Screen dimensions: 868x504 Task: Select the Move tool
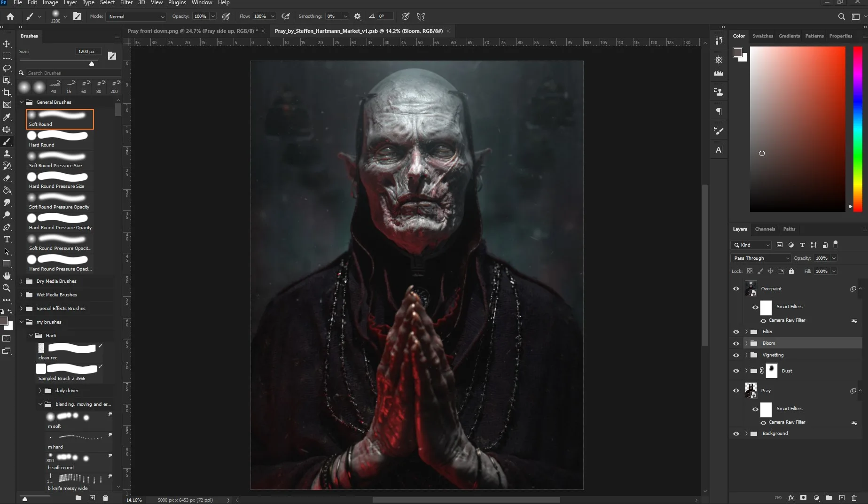coord(7,44)
